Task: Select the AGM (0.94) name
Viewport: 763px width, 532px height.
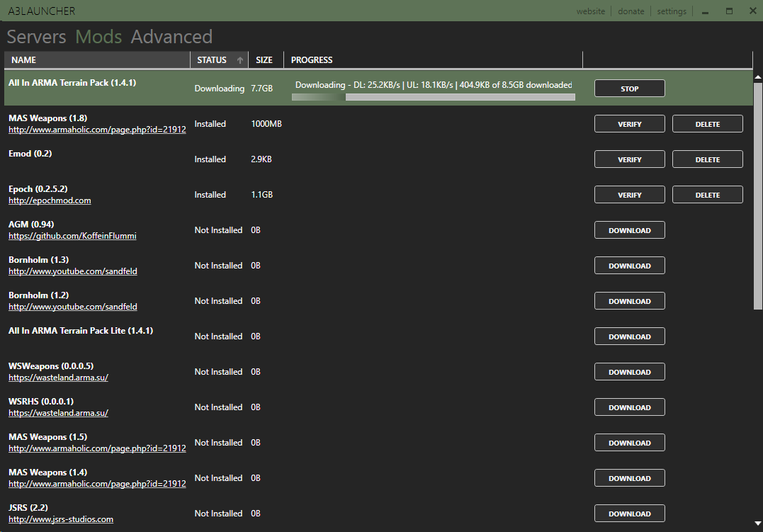Action: point(31,225)
